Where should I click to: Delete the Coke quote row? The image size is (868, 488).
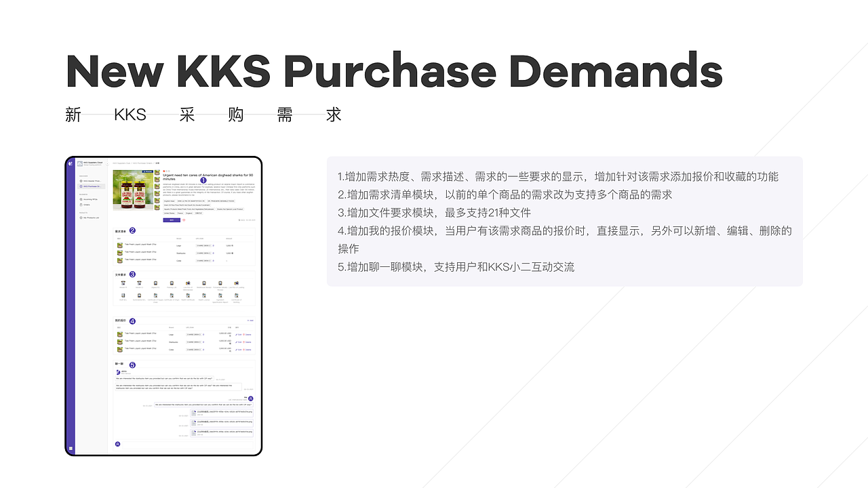pyautogui.click(x=247, y=350)
